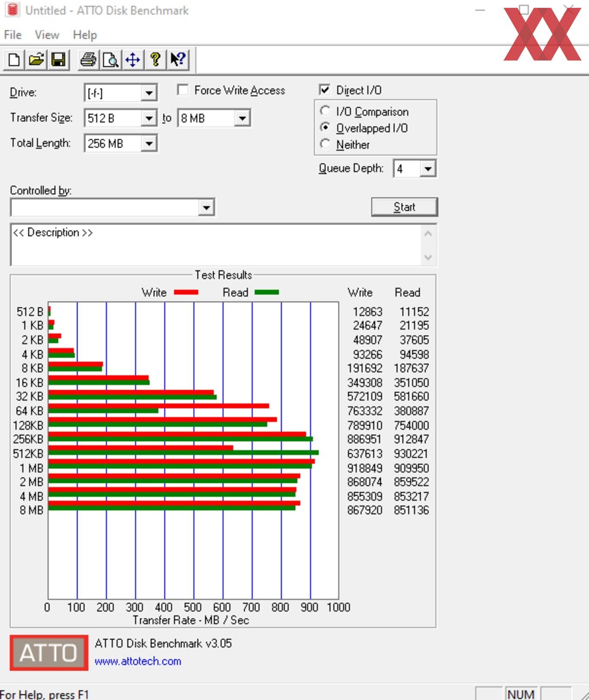Click the ATTO logo image

coord(49,653)
